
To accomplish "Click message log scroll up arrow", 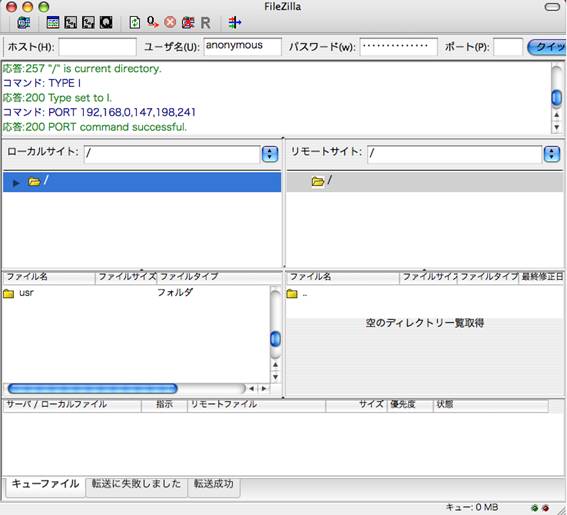I will [x=557, y=115].
